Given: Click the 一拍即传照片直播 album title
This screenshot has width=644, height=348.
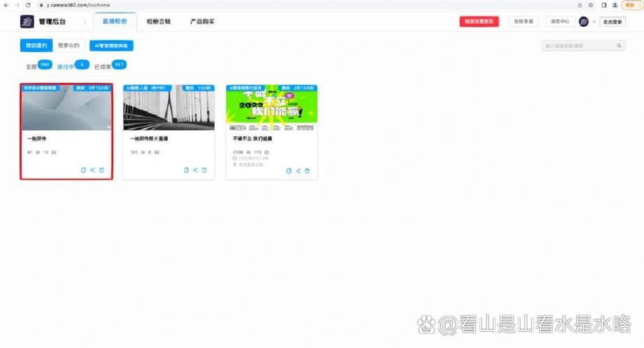Looking at the screenshot, I should click(x=149, y=139).
